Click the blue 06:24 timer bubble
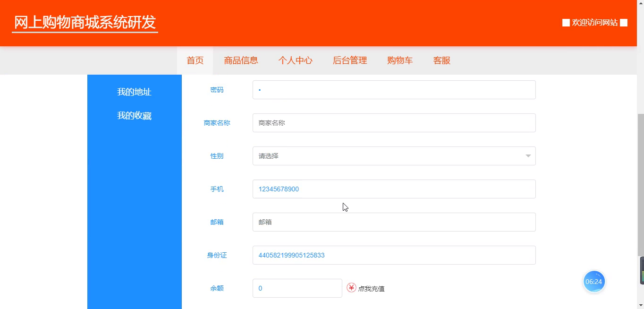The height and width of the screenshot is (309, 644). [594, 282]
